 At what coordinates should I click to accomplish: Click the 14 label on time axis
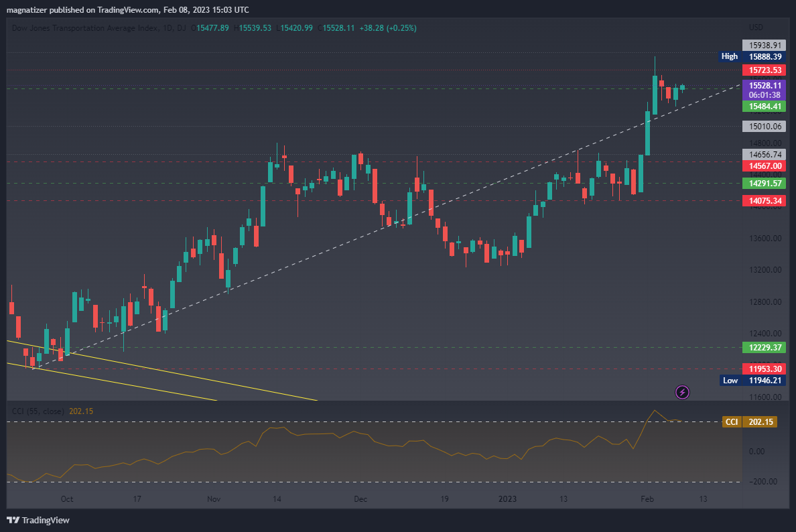coord(277,499)
